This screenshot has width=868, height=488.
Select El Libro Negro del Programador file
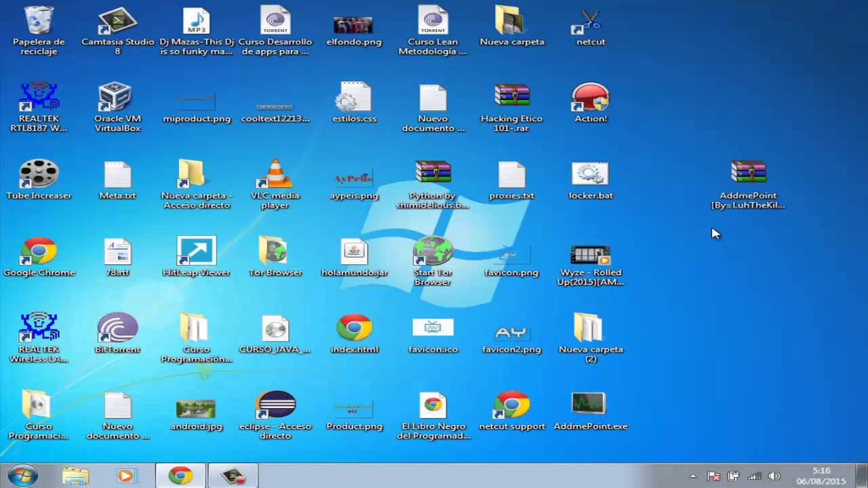coord(433,405)
